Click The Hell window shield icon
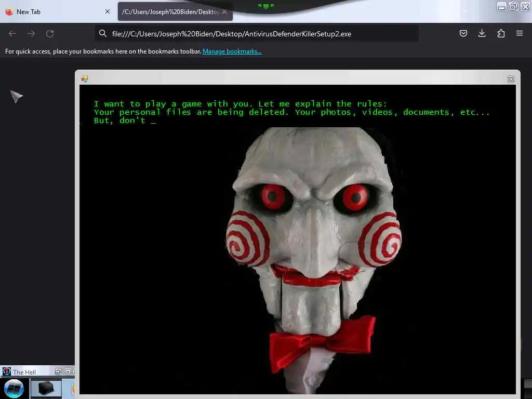This screenshot has width=532, height=399. pos(6,372)
